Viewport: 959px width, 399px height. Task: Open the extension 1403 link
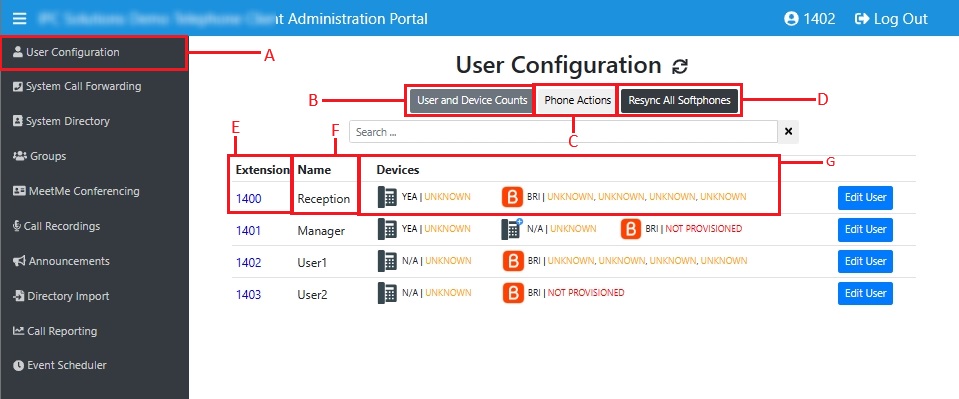[x=248, y=295]
